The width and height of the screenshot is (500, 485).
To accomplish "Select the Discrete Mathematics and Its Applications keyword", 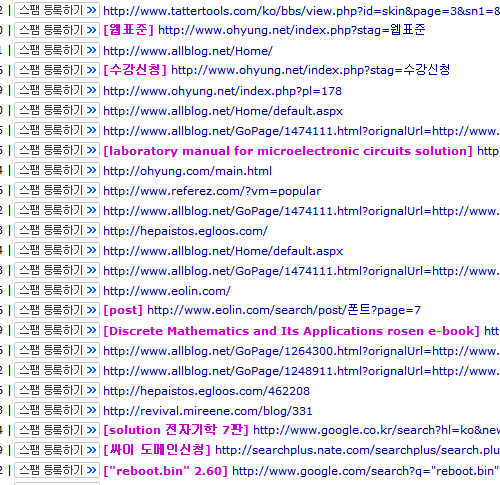I will (291, 331).
